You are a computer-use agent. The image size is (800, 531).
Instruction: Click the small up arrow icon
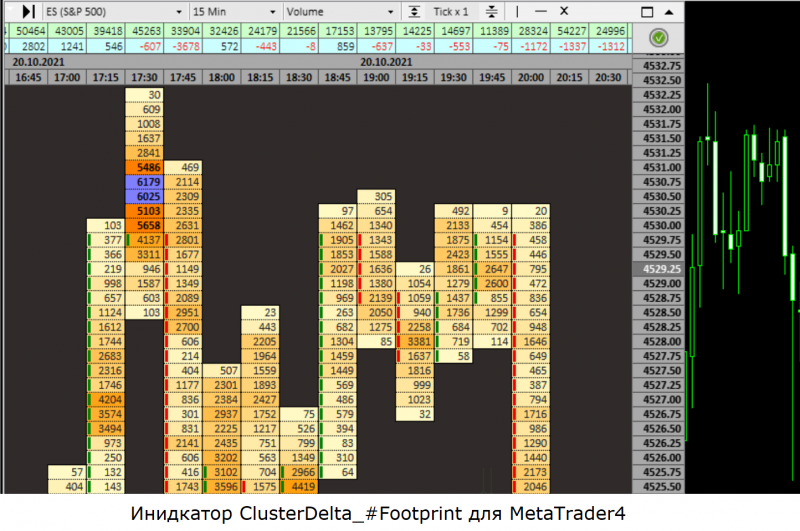click(x=669, y=13)
